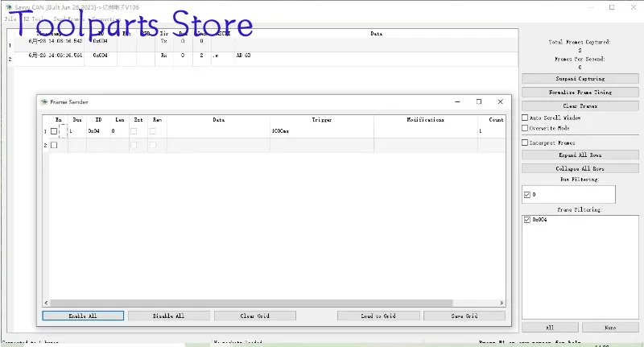This screenshot has height=347, width=644.
Task: Click the Data cell of sender row 1
Action: point(218,131)
